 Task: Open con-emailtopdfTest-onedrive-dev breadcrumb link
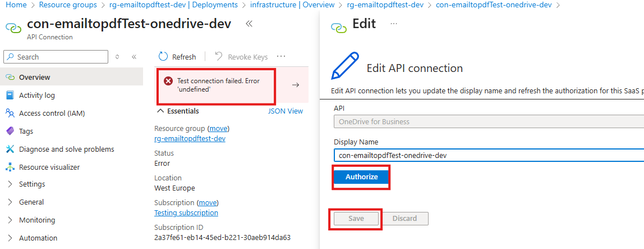493,5
